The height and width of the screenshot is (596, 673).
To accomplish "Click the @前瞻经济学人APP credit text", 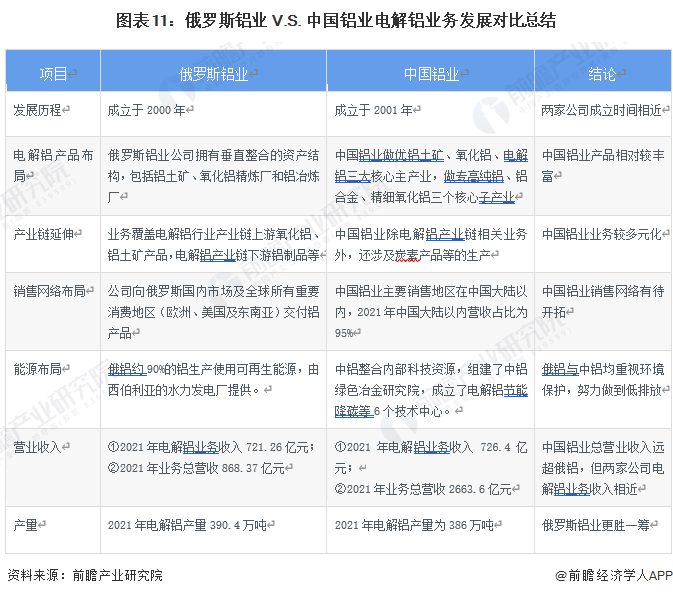I will [614, 575].
